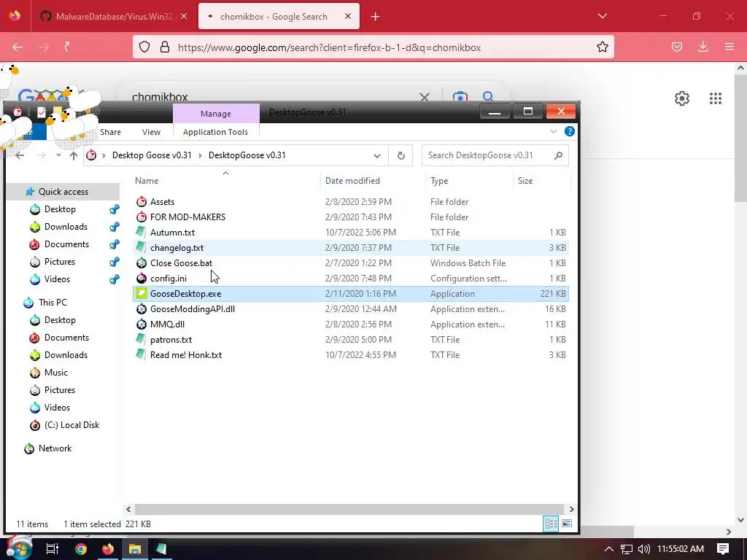Click the MMQ.dll file icon
Image resolution: width=747 pixels, height=560 pixels.
(141, 324)
